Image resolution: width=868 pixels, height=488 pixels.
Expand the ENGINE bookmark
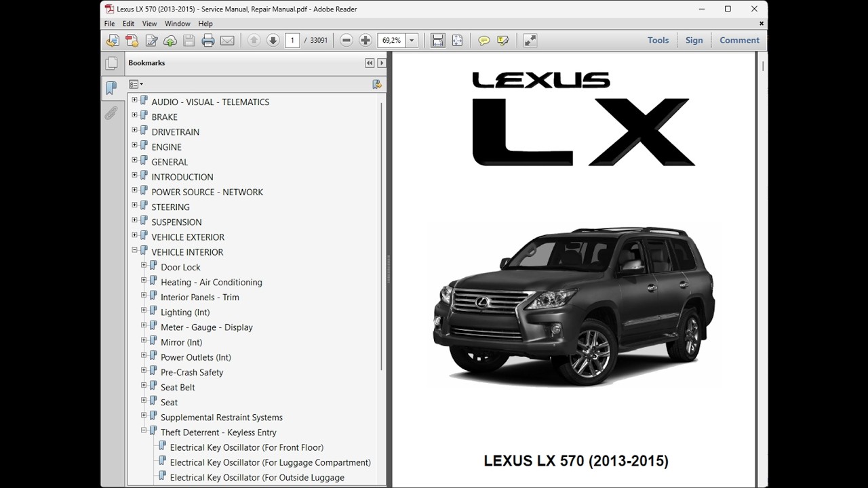click(134, 145)
